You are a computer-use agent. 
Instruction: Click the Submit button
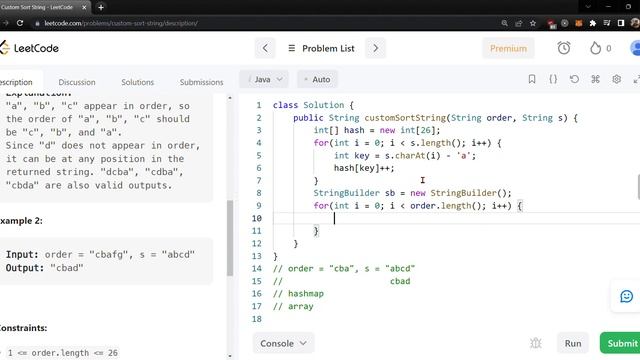pos(620,343)
